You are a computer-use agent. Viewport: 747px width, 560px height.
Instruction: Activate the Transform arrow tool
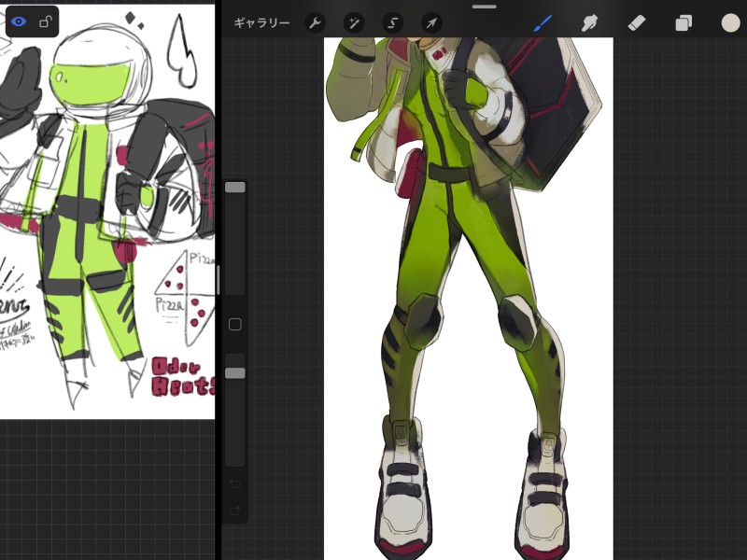pyautogui.click(x=431, y=22)
